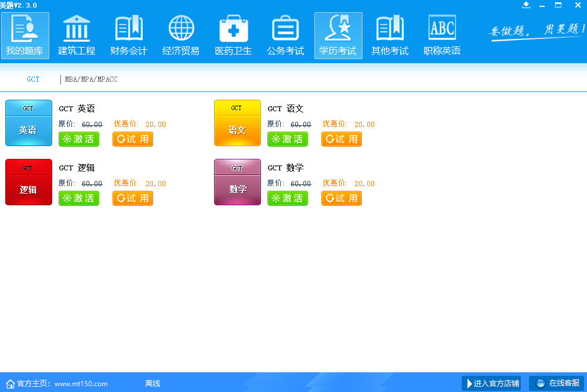587x392 pixels.
Task: Click the GCT 语文 yellow tile
Action: click(x=237, y=123)
